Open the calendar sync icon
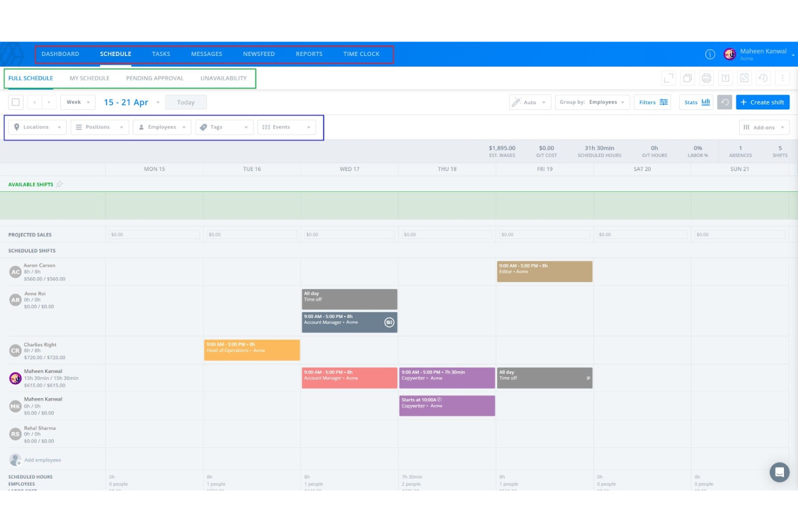798x532 pixels. point(744,78)
